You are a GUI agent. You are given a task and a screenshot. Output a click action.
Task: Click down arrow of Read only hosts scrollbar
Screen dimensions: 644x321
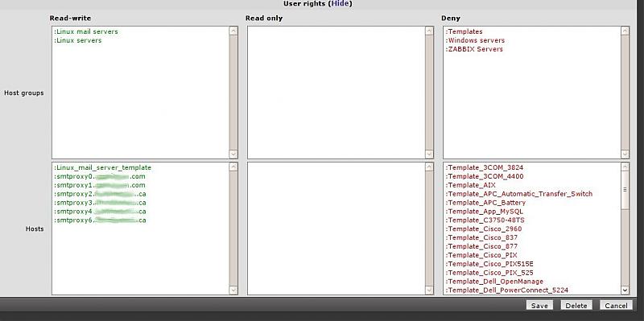click(429, 290)
